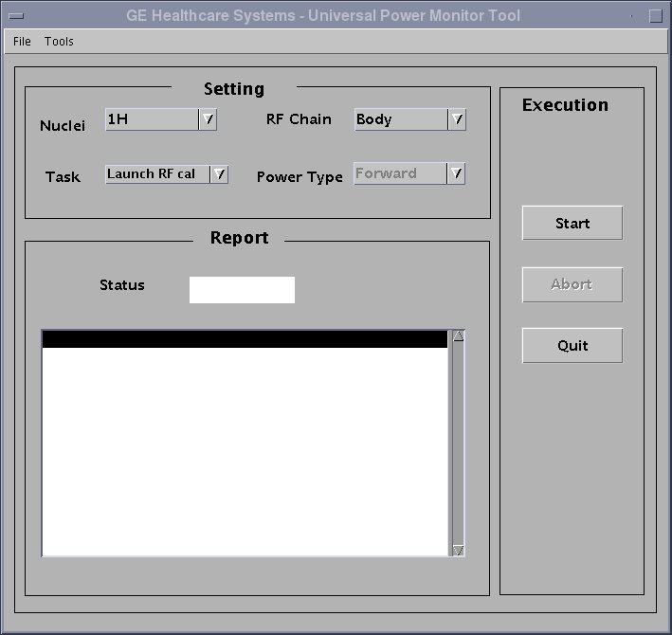Click the Status text field
The image size is (672, 635).
tap(242, 290)
